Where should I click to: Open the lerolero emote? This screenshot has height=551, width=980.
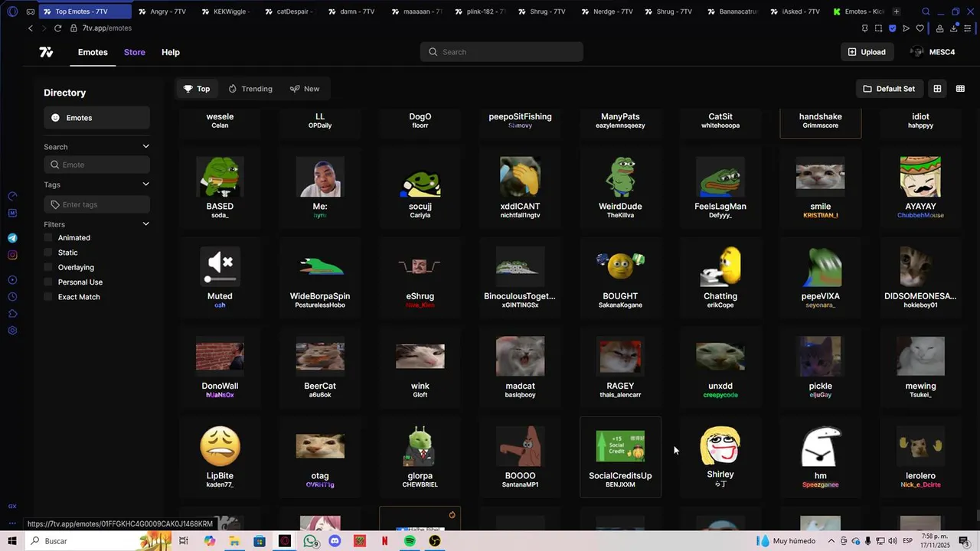pyautogui.click(x=920, y=457)
